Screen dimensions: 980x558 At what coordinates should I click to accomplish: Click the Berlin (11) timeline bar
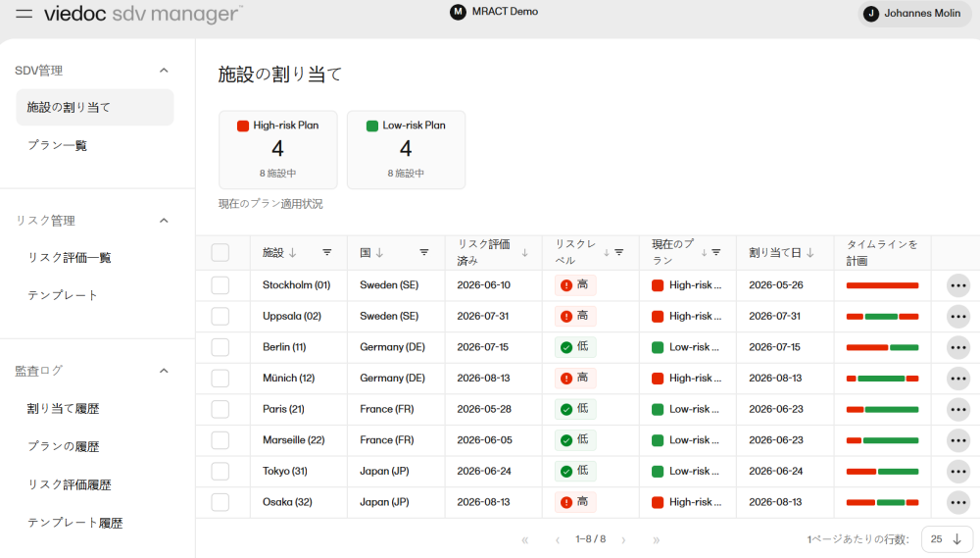tap(883, 348)
